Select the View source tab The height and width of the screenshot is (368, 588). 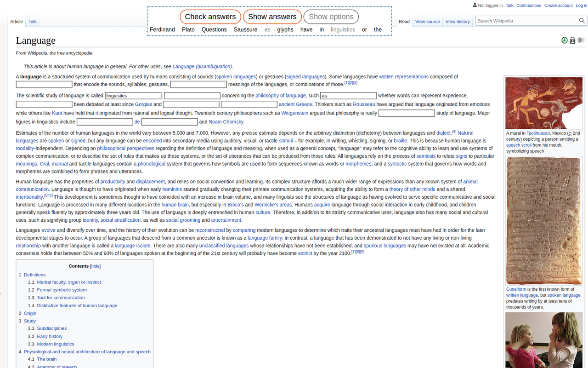(427, 21)
